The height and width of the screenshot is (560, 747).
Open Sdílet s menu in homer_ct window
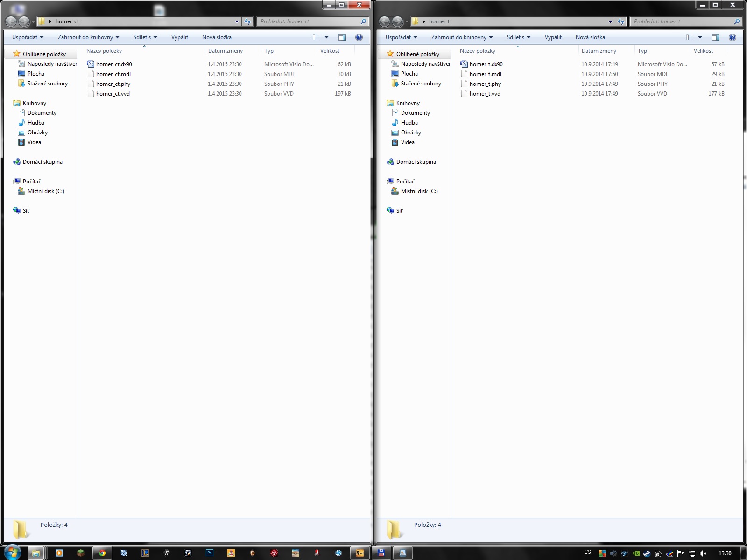145,37
